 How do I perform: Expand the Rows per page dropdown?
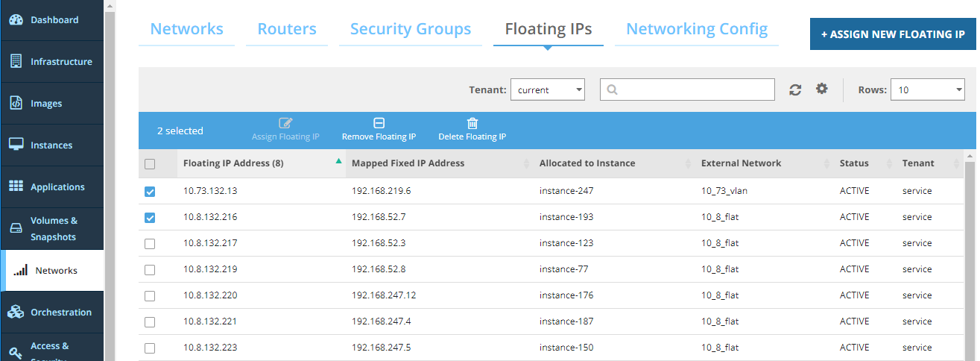click(927, 90)
